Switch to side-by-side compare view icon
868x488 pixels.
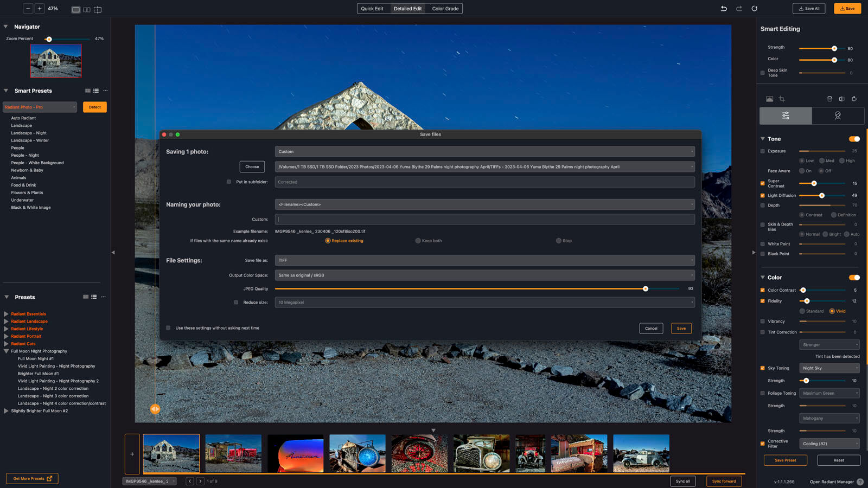[87, 10]
